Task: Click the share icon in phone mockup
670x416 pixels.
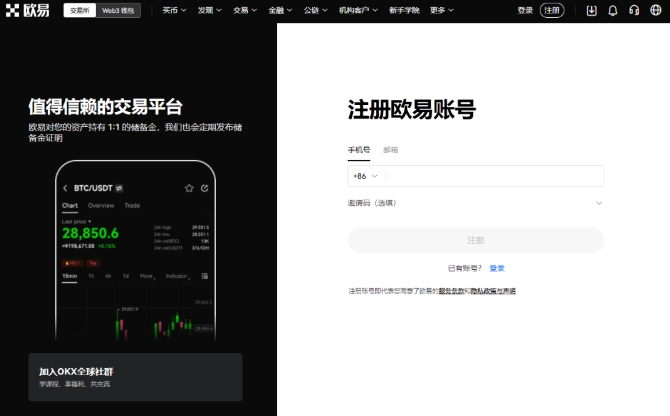Action: tap(205, 188)
